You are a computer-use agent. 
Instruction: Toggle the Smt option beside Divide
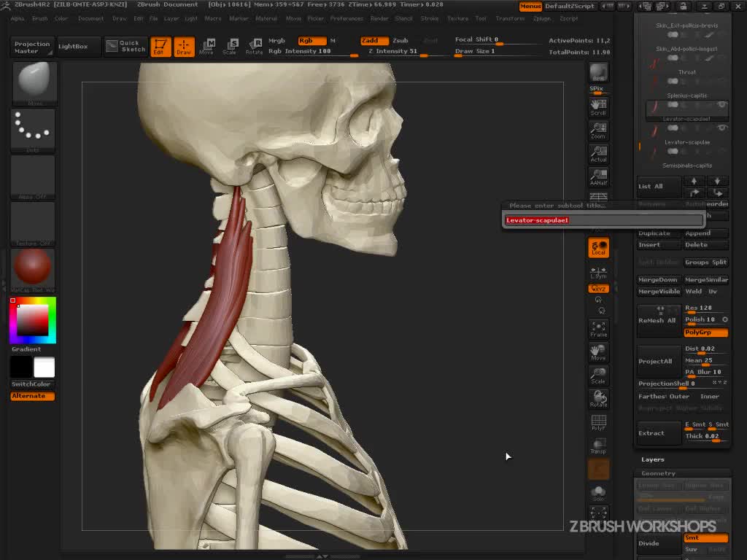pyautogui.click(x=706, y=537)
